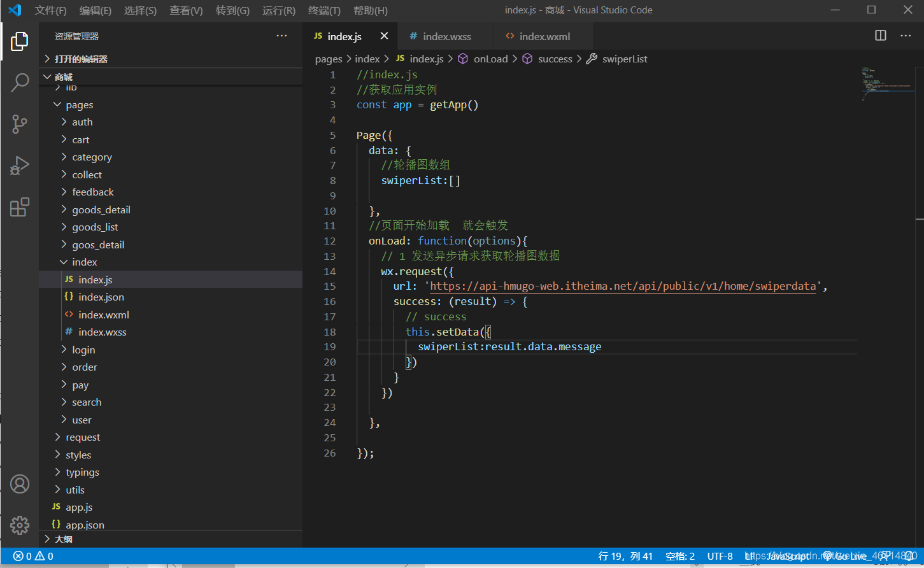
Task: Change indentation via 空格: 2
Action: pos(680,556)
